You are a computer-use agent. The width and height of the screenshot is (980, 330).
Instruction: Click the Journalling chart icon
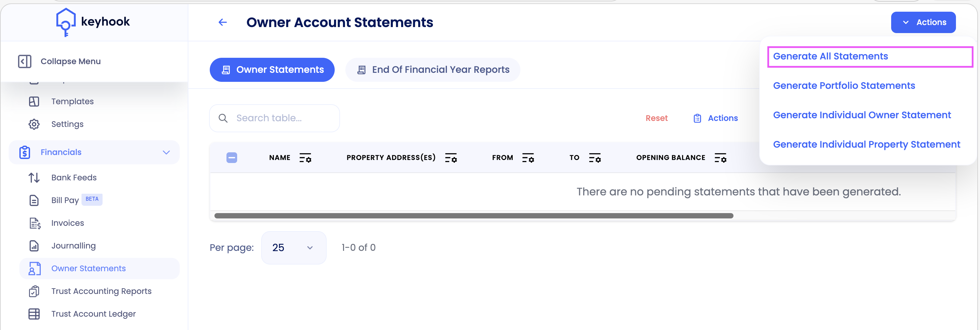[x=34, y=246]
